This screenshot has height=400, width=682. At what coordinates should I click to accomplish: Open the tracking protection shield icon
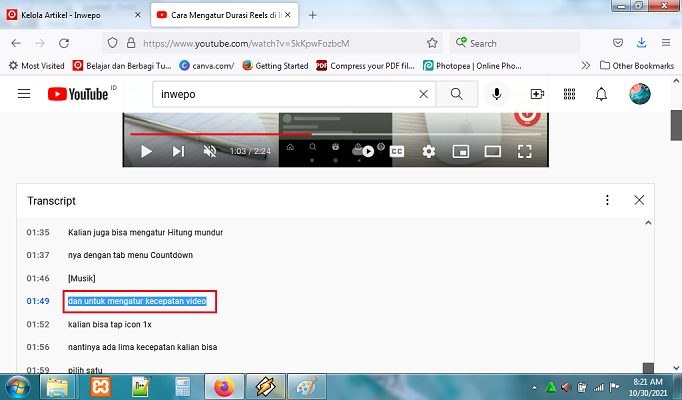pos(112,43)
